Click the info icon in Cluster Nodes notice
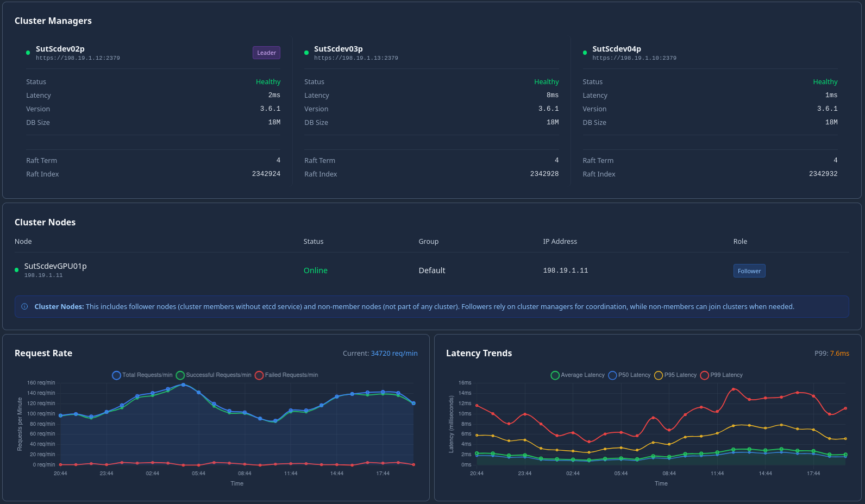This screenshot has width=865, height=504. coord(24,307)
